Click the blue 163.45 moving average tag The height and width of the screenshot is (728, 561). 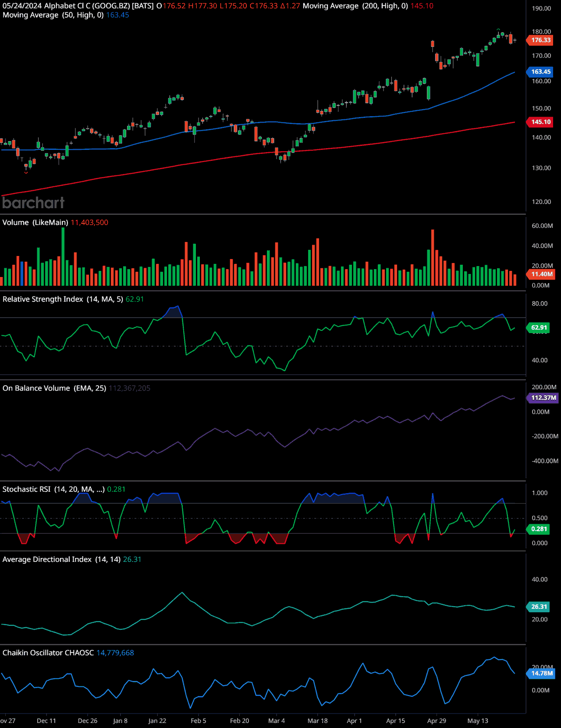540,71
